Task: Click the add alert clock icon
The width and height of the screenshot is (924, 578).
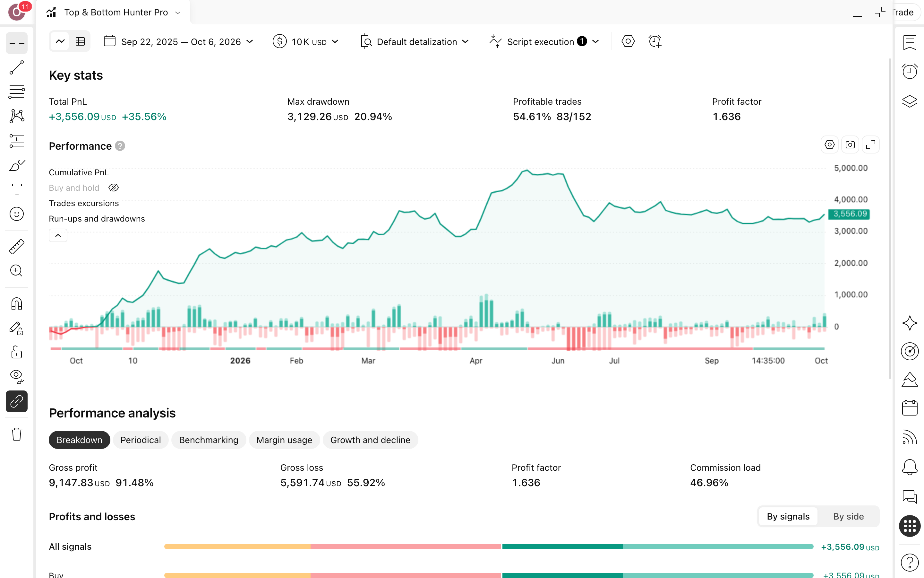Action: 655,41
